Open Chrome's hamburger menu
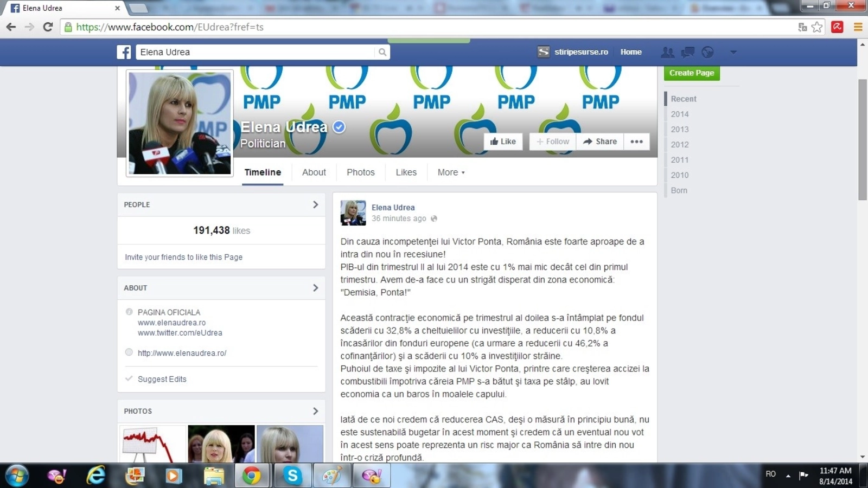This screenshot has height=488, width=868. pos(858,27)
